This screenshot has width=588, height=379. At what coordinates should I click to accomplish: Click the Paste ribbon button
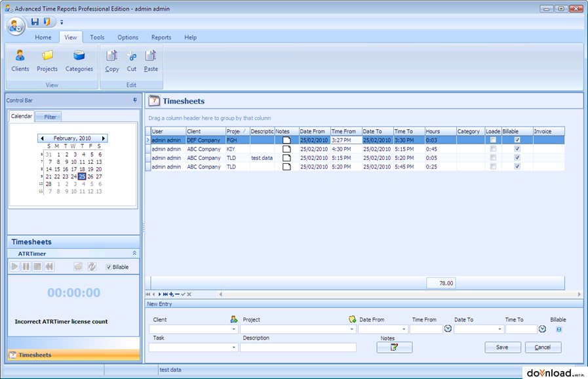(151, 61)
